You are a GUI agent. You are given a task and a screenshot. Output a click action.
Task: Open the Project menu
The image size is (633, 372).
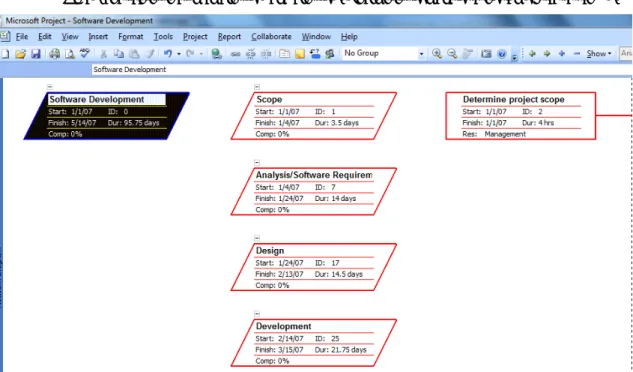(195, 37)
